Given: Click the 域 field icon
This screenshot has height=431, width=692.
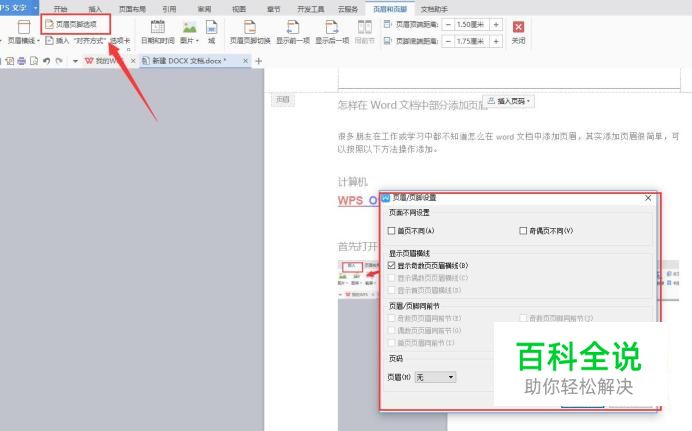Looking at the screenshot, I should point(211,27).
